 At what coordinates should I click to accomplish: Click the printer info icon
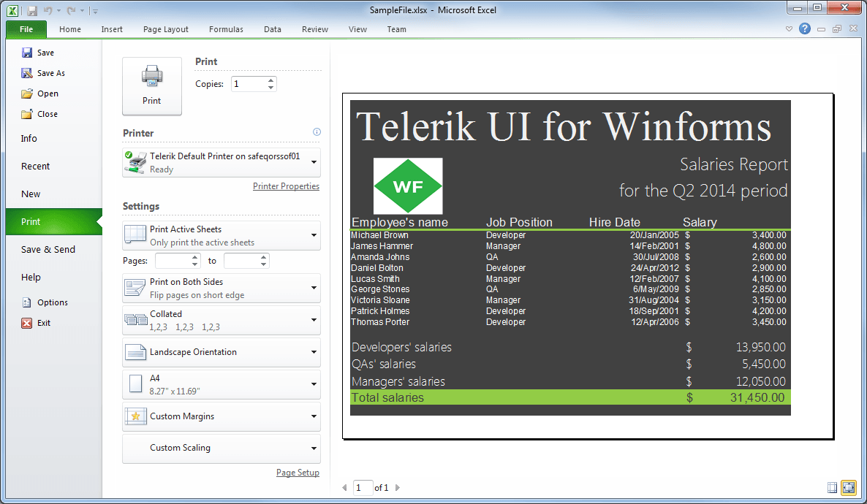(317, 131)
